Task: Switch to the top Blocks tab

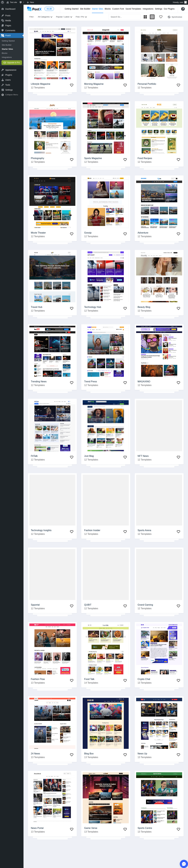Action: 108,9
